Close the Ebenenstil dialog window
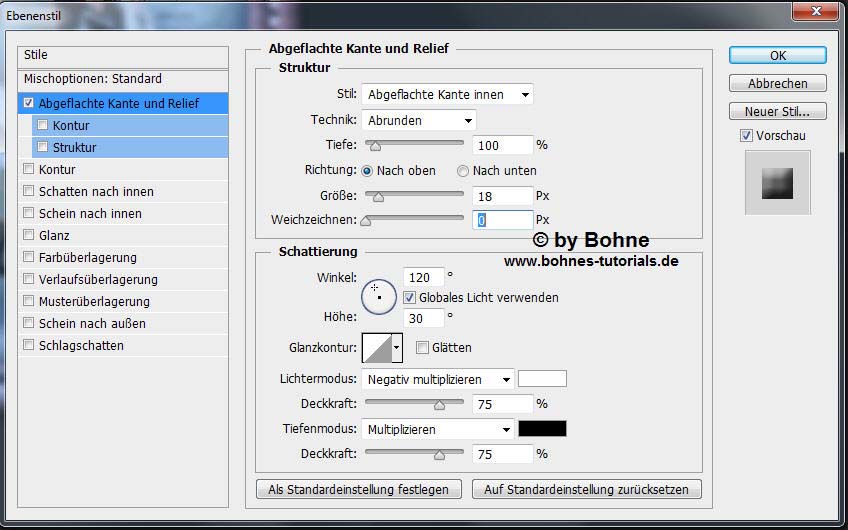The width and height of the screenshot is (848, 530). tap(816, 11)
